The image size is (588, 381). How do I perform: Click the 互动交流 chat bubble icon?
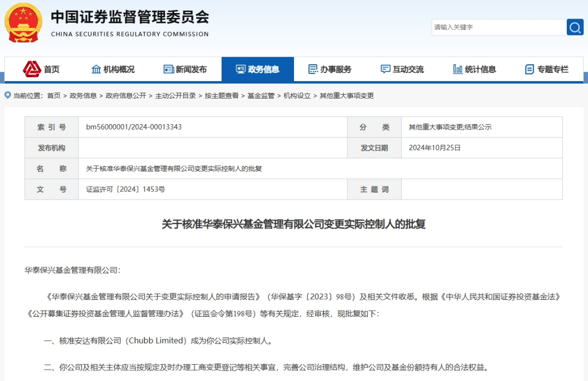pos(385,69)
